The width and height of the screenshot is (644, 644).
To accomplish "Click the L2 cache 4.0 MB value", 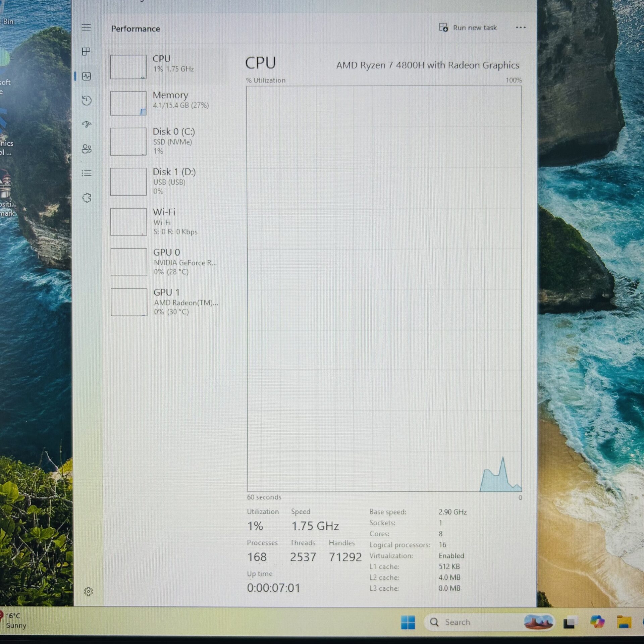I will 449,577.
